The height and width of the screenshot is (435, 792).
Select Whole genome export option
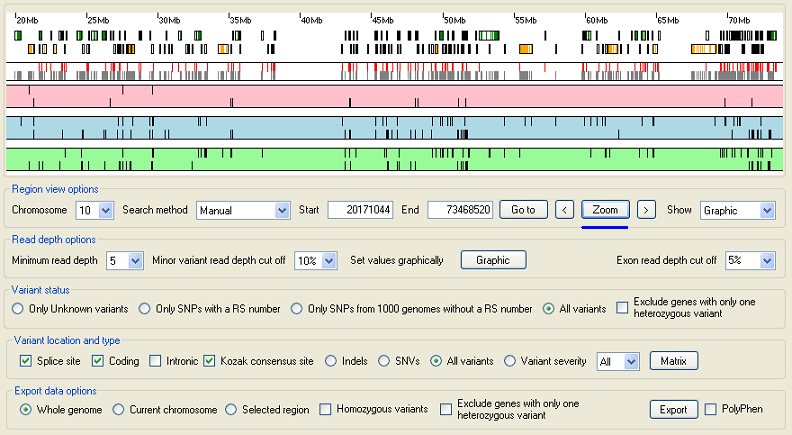(25, 409)
